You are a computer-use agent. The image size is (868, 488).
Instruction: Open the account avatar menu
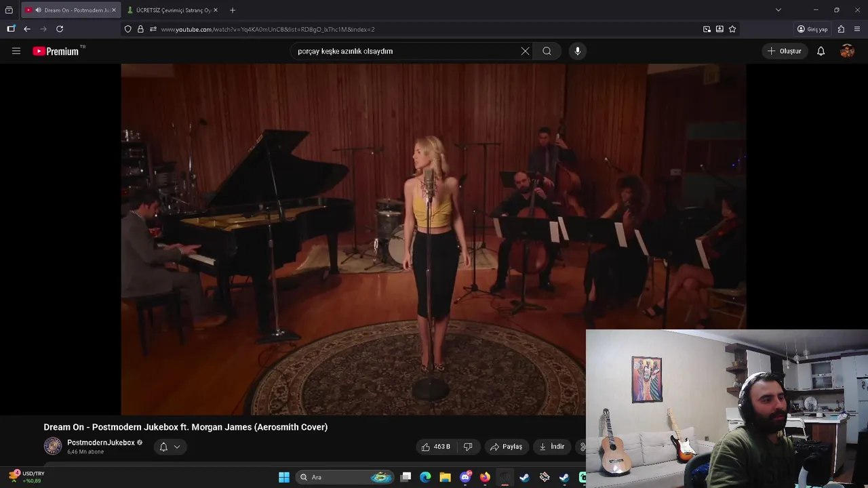(x=847, y=51)
